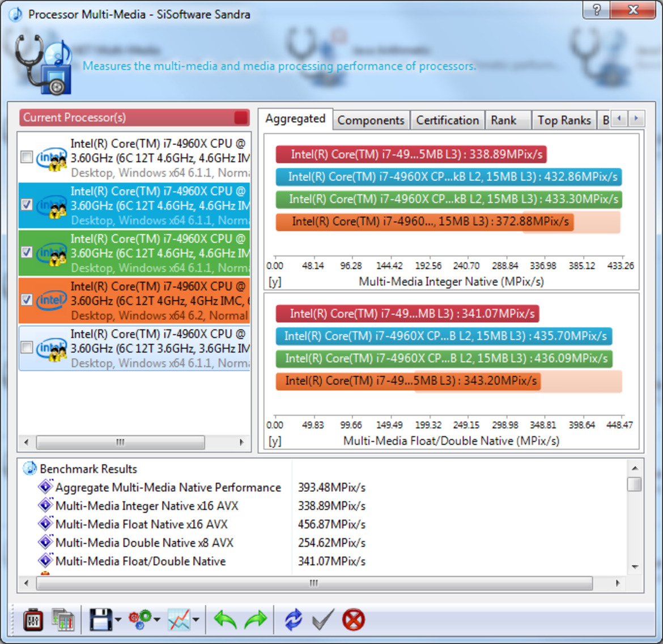The height and width of the screenshot is (644, 663).
Task: Click the compare results toolbar icon
Action: click(x=63, y=620)
